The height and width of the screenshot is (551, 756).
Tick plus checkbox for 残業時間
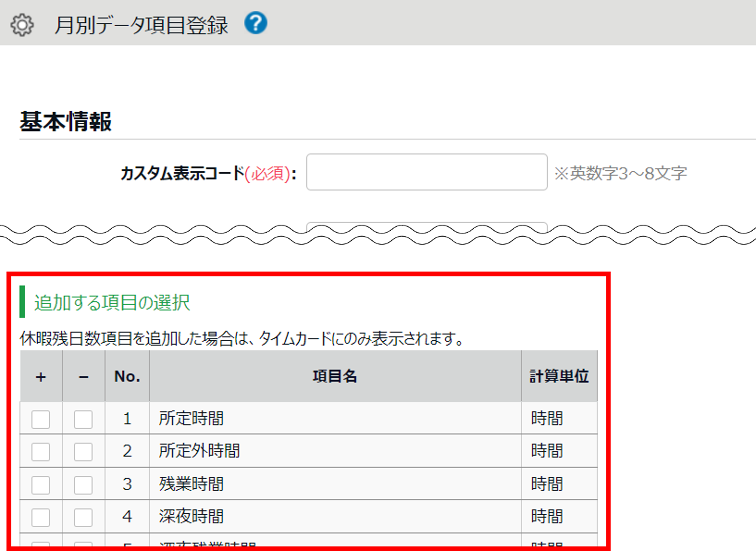coord(41,485)
